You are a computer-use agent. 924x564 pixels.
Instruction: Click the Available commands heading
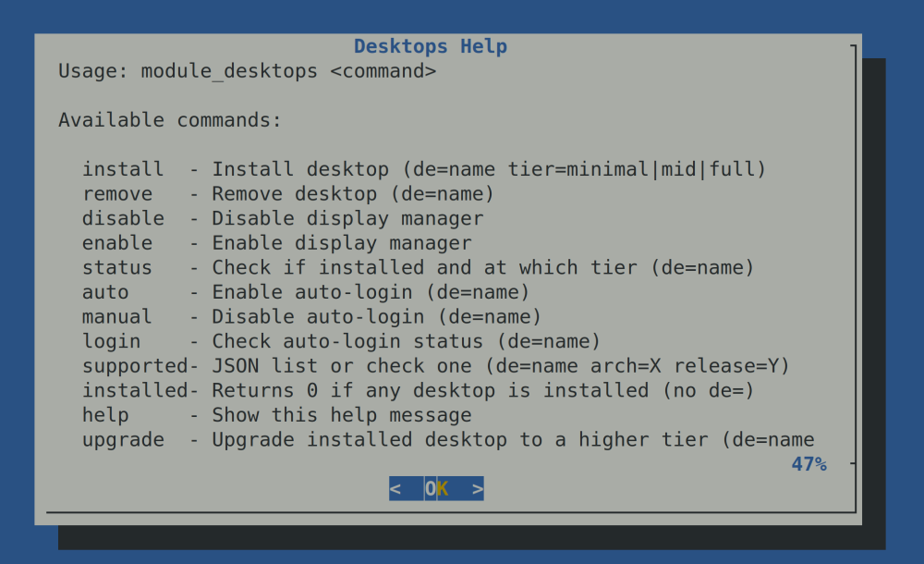click(x=170, y=120)
